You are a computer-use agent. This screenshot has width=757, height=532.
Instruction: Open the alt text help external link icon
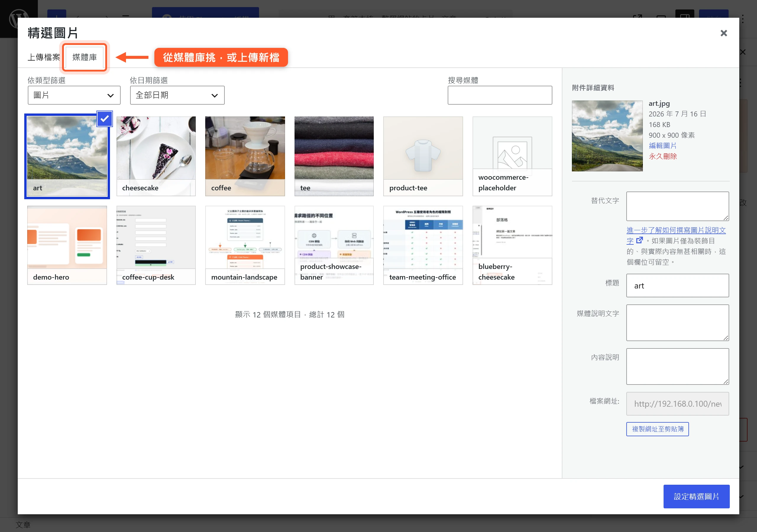(x=639, y=240)
